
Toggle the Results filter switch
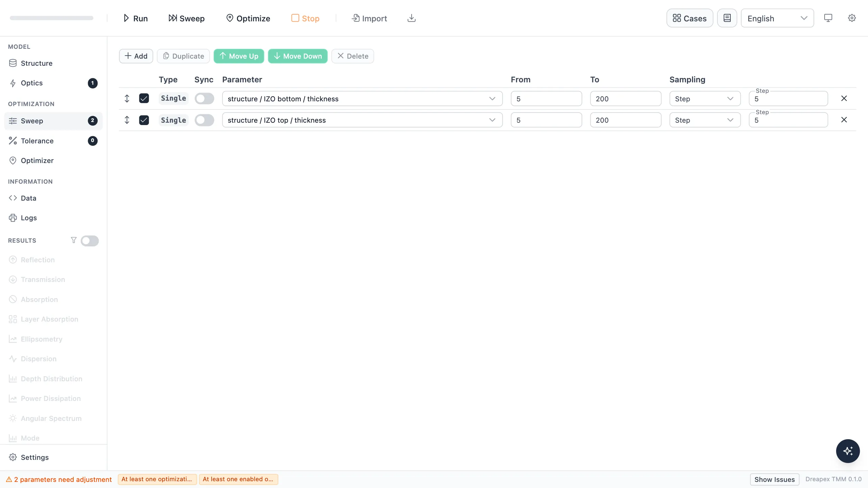90,241
